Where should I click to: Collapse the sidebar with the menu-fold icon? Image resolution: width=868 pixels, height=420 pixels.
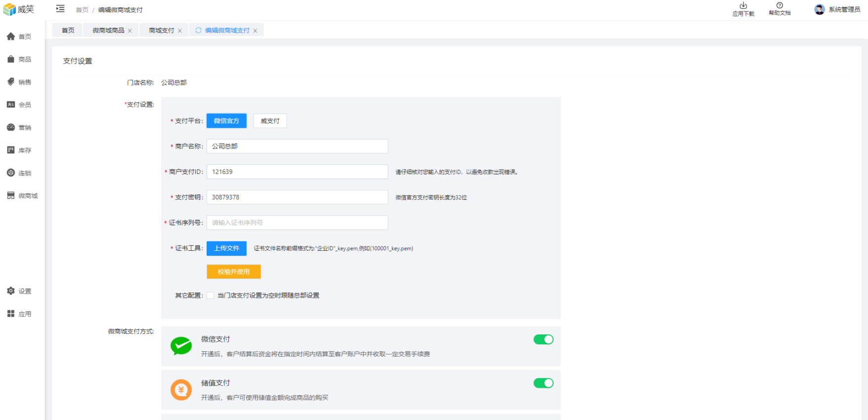pyautogui.click(x=60, y=9)
